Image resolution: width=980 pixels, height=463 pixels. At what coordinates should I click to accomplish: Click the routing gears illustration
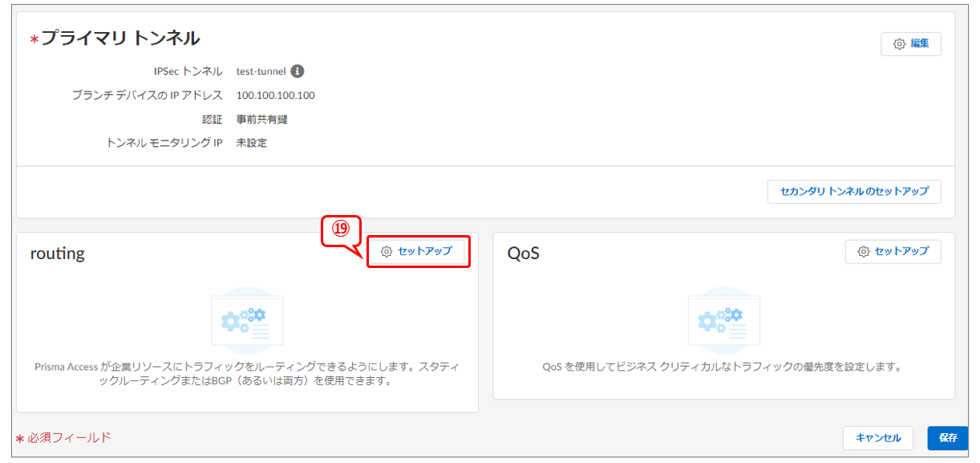[247, 320]
